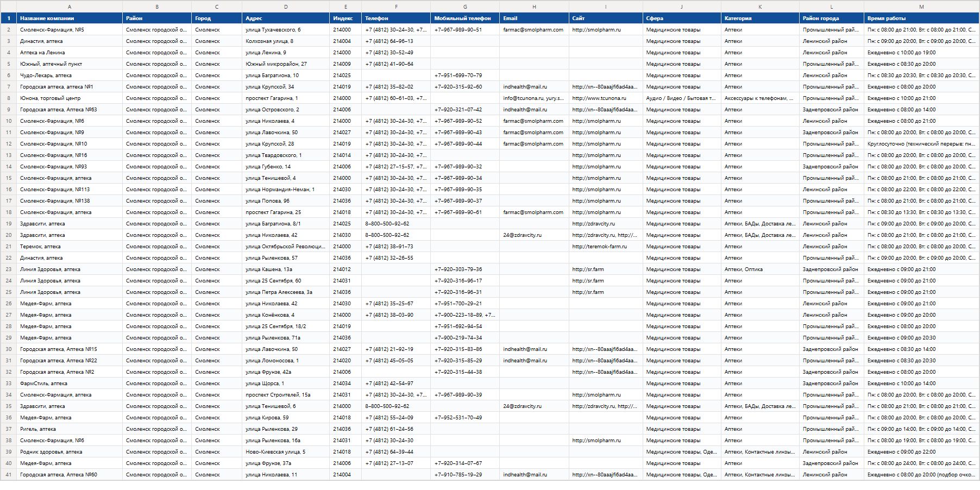Click the 'Название компании' header cell
Image resolution: width=980 pixels, height=490 pixels.
coord(70,18)
